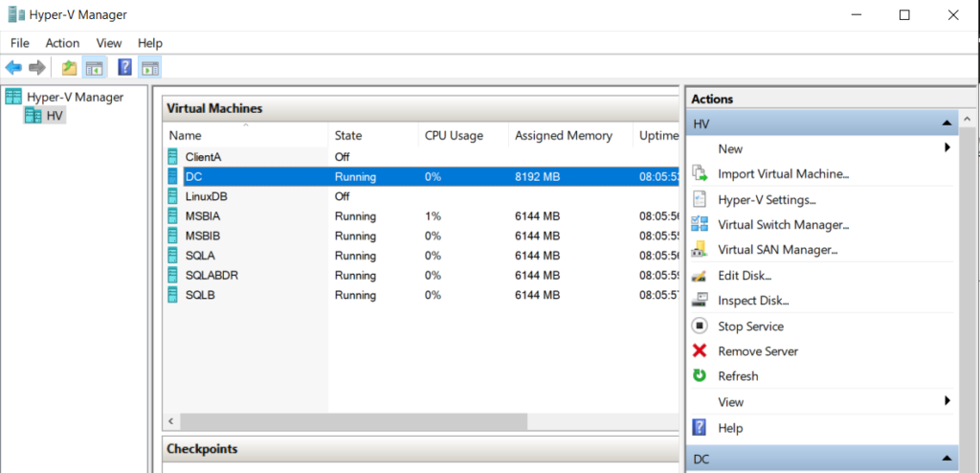This screenshot has width=980, height=473.
Task: Click the Virtual SAN Manager icon
Action: [x=700, y=250]
